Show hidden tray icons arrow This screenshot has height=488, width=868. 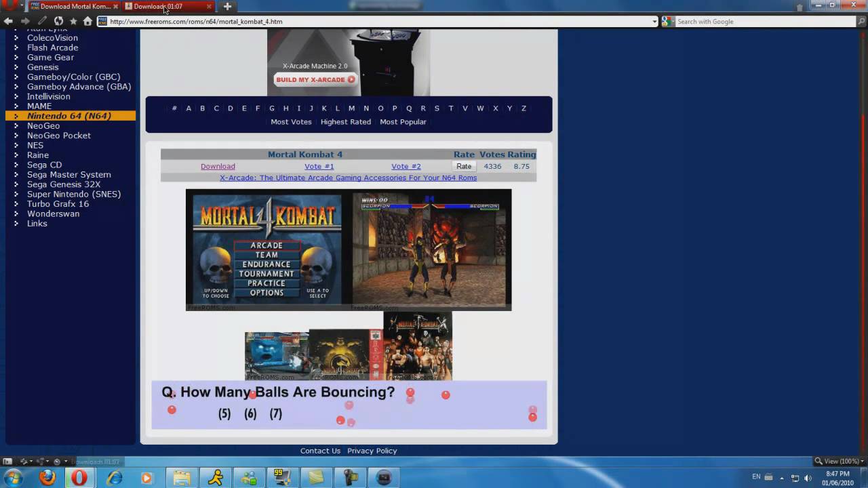(782, 478)
